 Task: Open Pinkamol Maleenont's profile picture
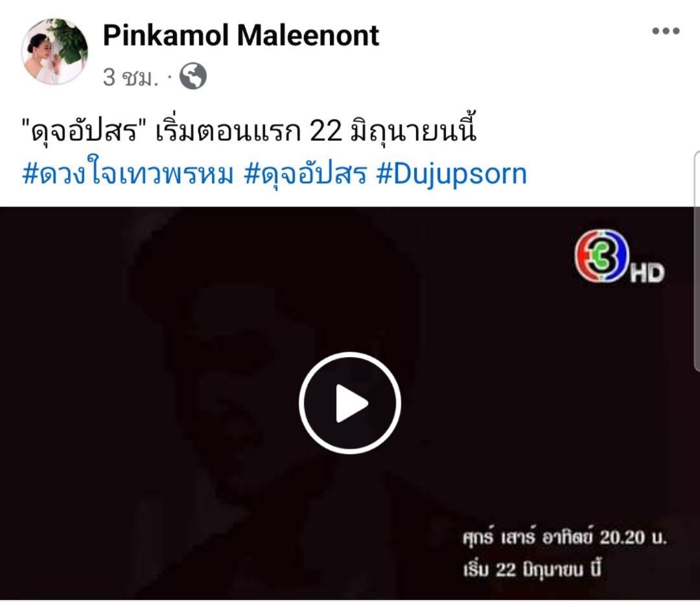[54, 51]
